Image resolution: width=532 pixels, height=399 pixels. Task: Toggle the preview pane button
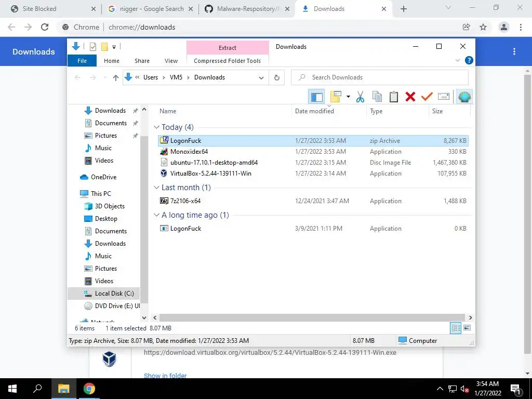[316, 97]
